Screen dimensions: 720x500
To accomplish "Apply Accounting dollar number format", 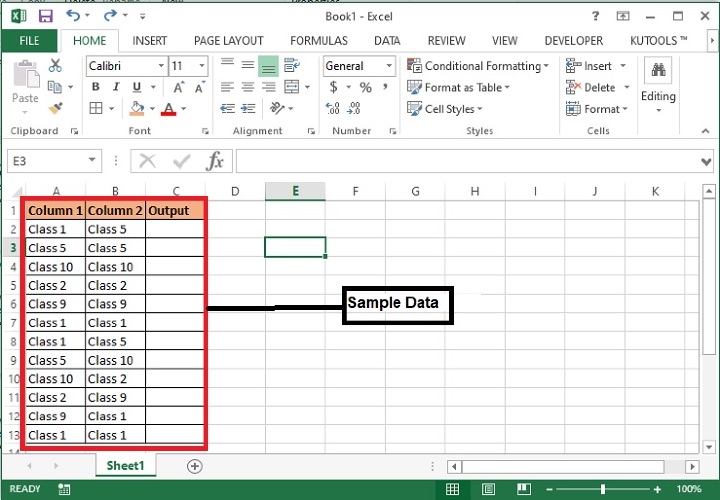I will (x=334, y=87).
